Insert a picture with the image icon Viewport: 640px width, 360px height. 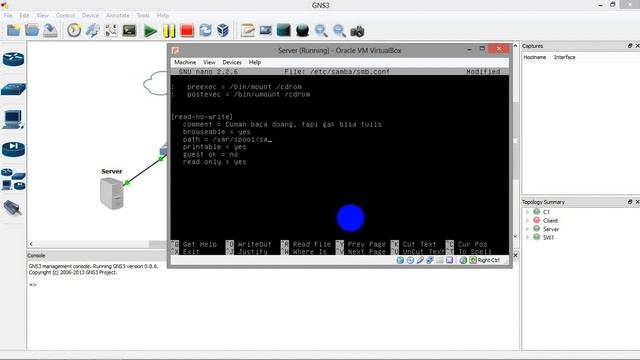click(265, 31)
